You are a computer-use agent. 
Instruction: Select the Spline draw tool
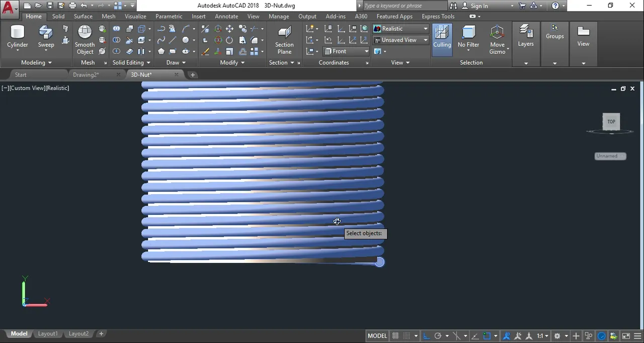coord(161,40)
